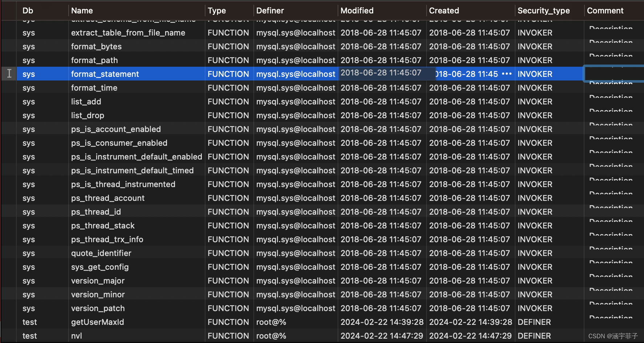Sort by the Modified column header
This screenshot has height=343, width=644.
357,11
